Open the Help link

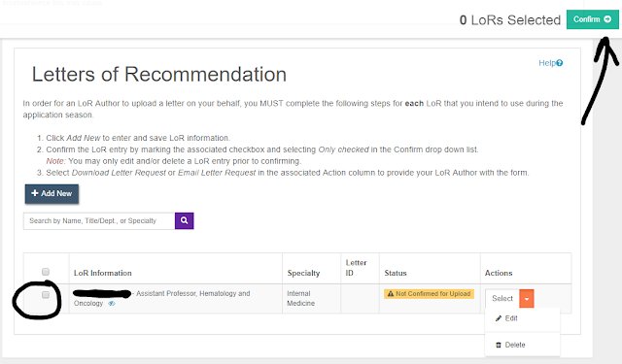[551, 63]
